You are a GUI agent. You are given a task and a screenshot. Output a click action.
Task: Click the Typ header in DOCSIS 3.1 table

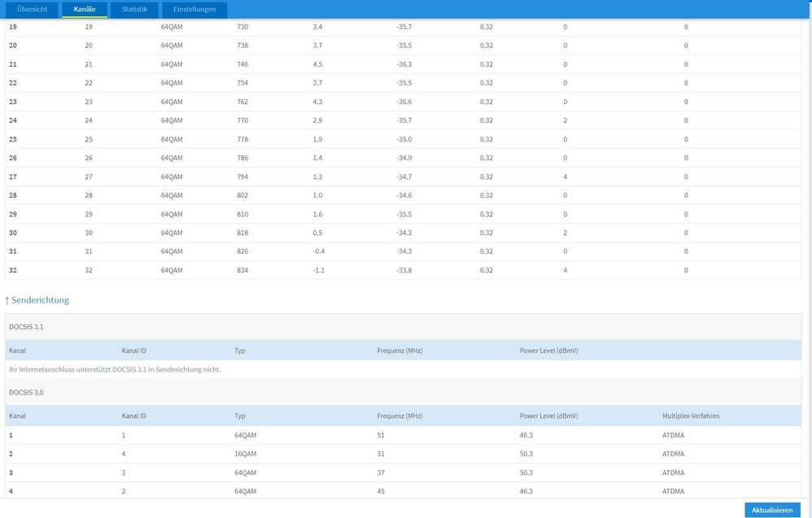click(240, 350)
